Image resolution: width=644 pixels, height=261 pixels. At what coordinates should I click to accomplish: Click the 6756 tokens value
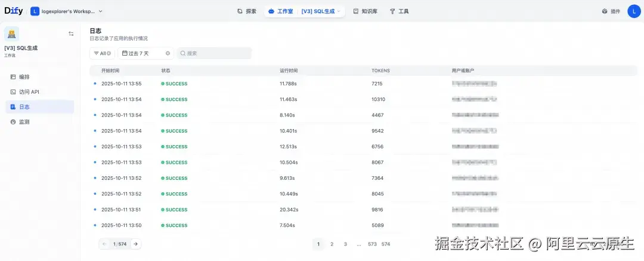(377, 146)
